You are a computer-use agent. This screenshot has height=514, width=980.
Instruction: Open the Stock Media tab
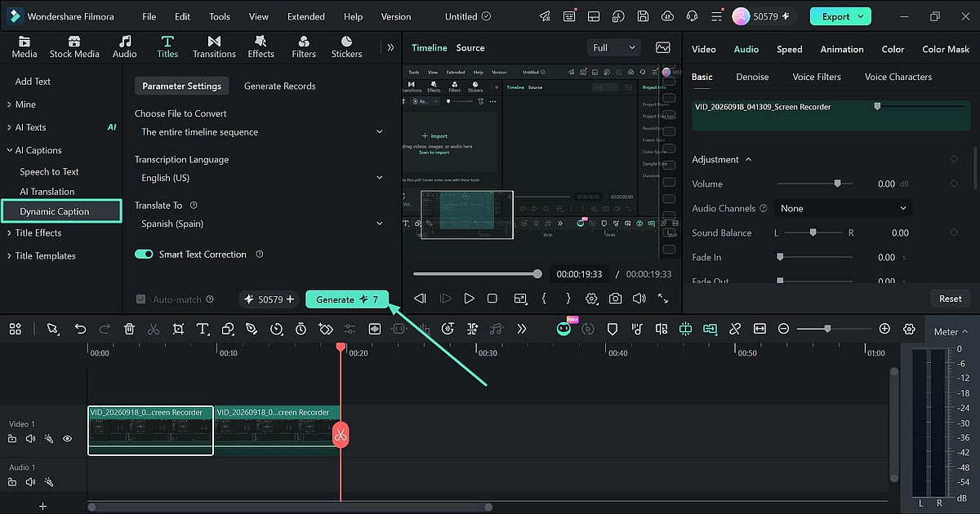pos(74,47)
